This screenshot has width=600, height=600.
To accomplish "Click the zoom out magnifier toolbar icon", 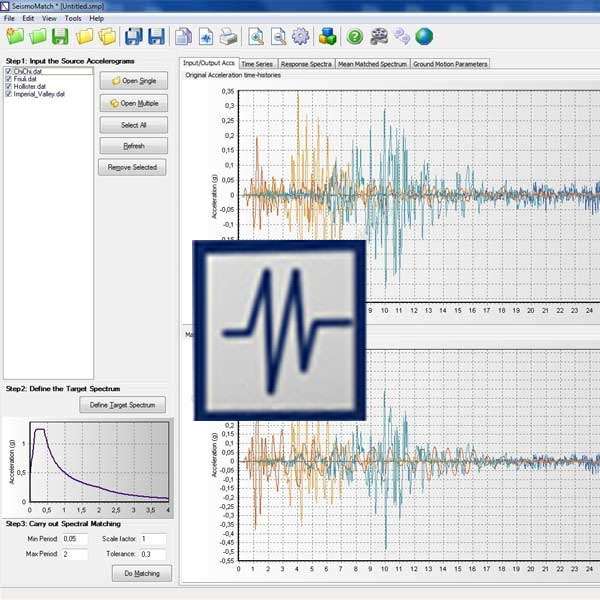I will pos(279,37).
